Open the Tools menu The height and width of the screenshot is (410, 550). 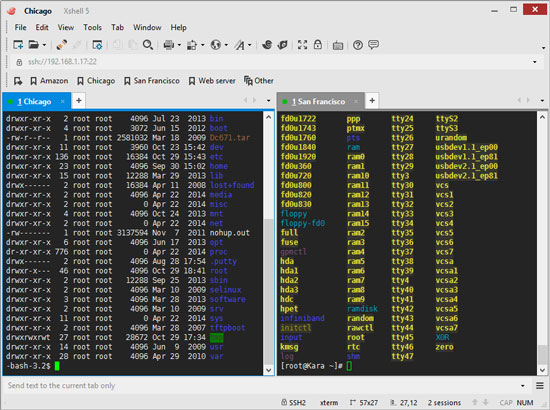coord(92,27)
